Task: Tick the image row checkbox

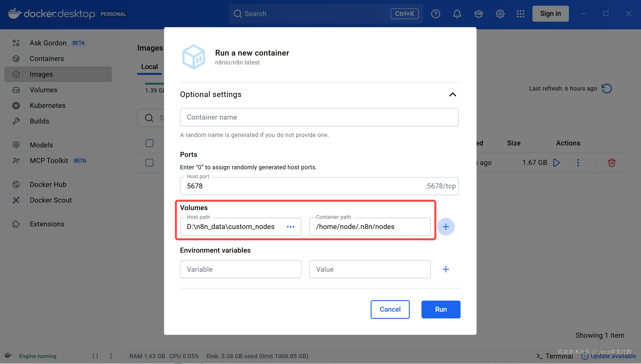Action: (149, 163)
